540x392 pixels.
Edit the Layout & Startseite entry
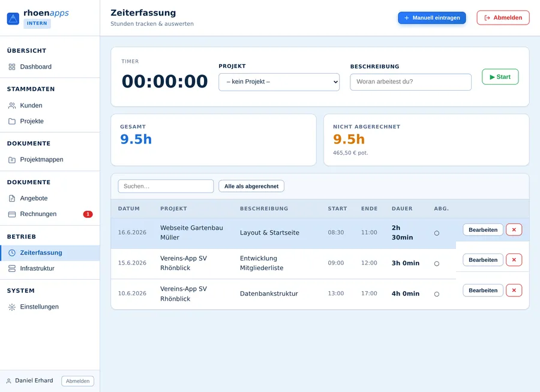[x=483, y=230]
